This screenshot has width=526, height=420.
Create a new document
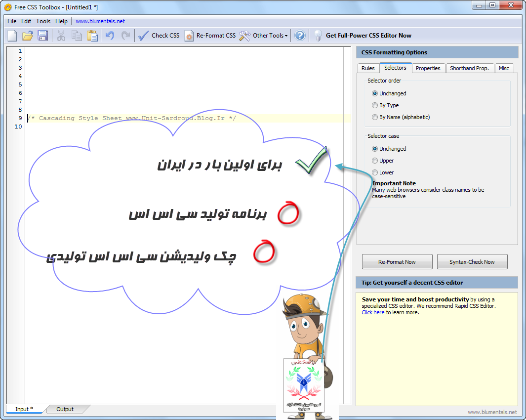click(11, 35)
